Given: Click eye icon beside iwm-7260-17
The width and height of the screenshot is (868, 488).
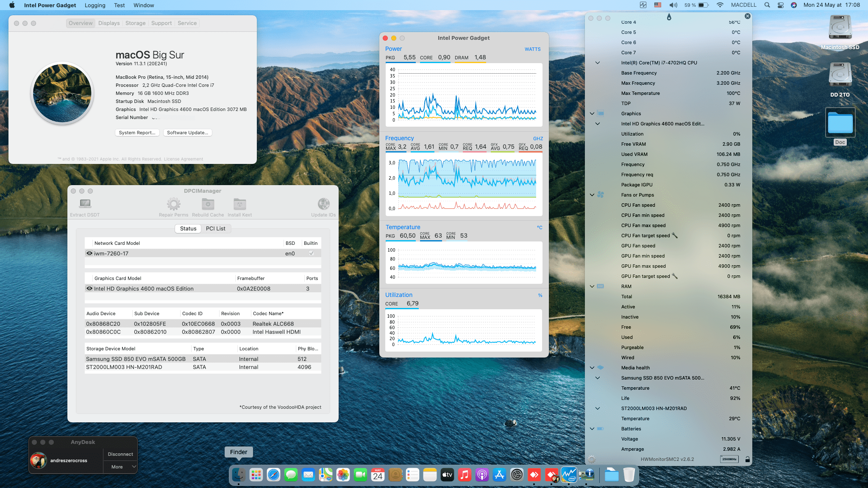Looking at the screenshot, I should click(x=89, y=253).
